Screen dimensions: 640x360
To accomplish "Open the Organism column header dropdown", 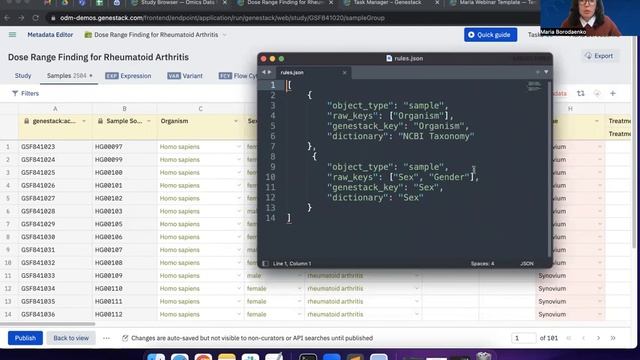I will coord(236,121).
